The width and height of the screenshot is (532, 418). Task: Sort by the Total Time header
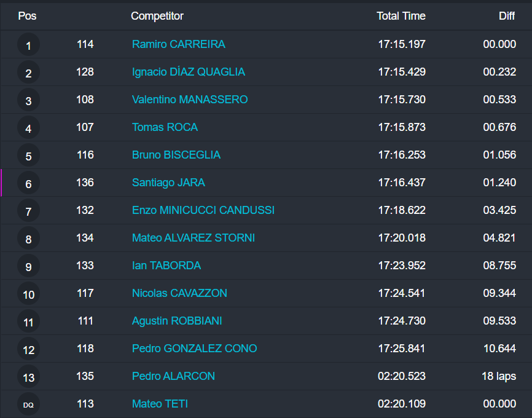coord(401,16)
